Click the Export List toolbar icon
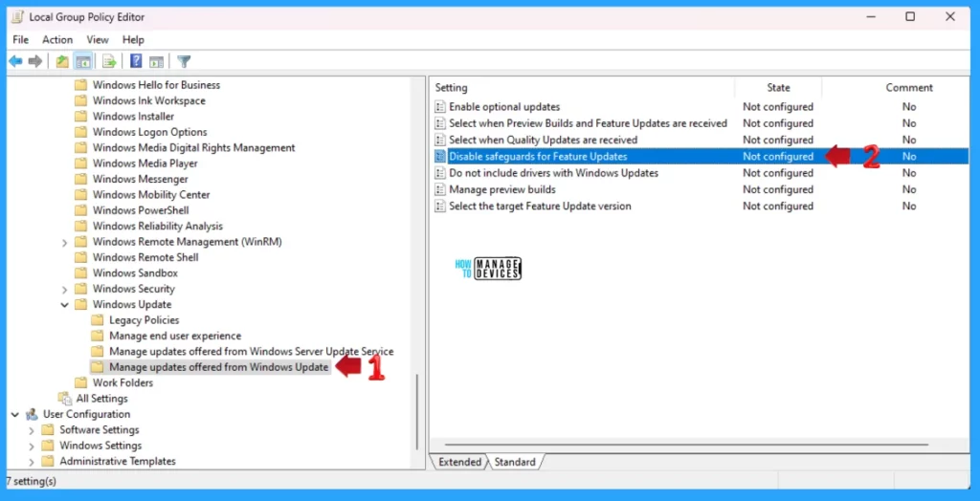This screenshot has height=501, width=980. pyautogui.click(x=109, y=61)
